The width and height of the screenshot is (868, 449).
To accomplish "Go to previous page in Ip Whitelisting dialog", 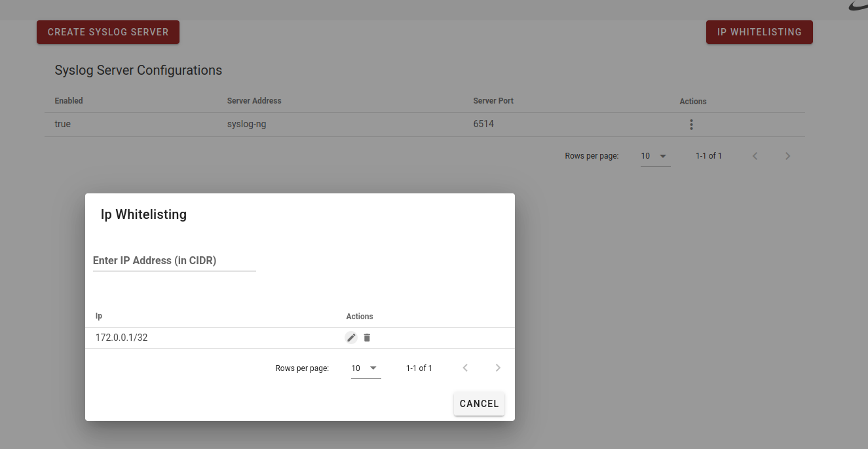I will click(465, 368).
